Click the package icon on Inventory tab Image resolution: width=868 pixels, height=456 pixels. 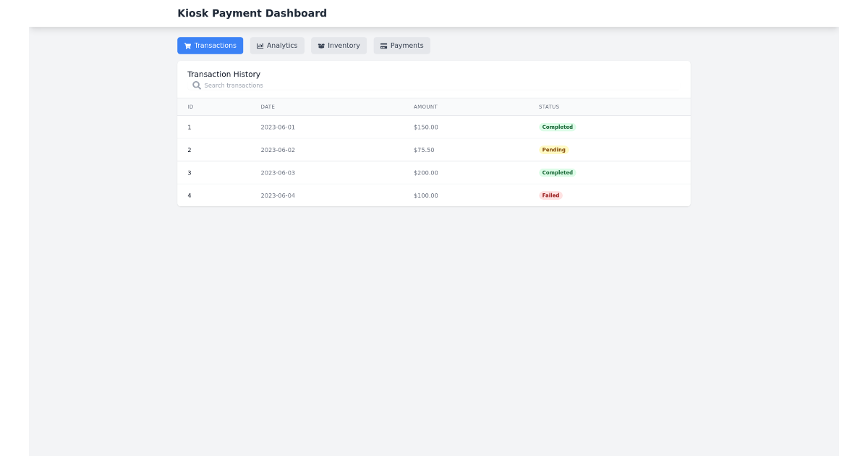tap(320, 45)
